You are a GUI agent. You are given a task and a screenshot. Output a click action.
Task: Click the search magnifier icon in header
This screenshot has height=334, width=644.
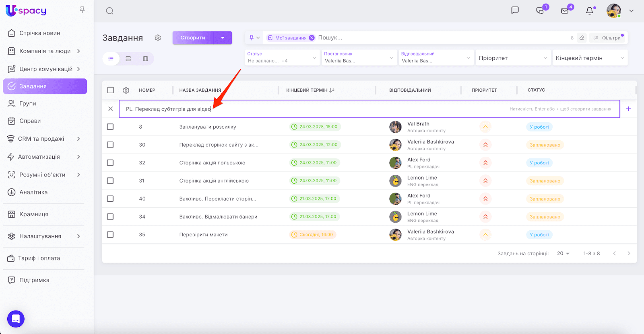109,11
